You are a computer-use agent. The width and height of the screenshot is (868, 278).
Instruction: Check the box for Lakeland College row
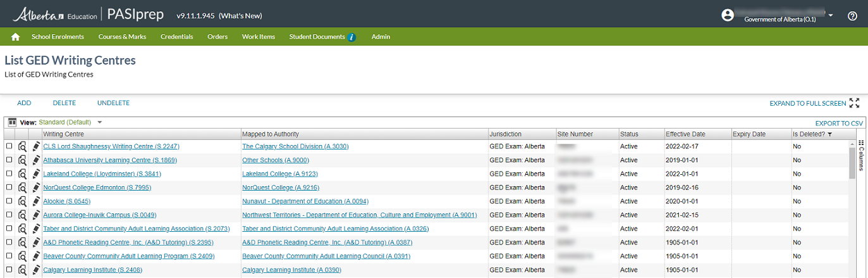(x=9, y=174)
